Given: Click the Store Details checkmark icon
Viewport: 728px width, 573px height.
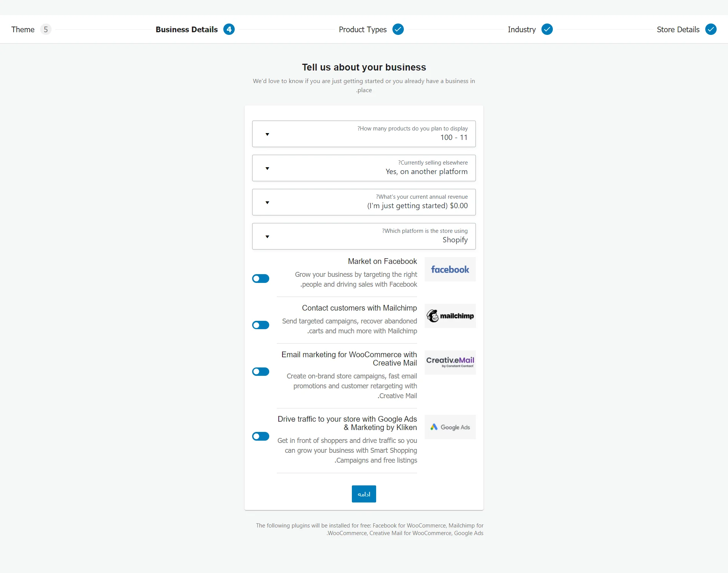Looking at the screenshot, I should click(712, 29).
